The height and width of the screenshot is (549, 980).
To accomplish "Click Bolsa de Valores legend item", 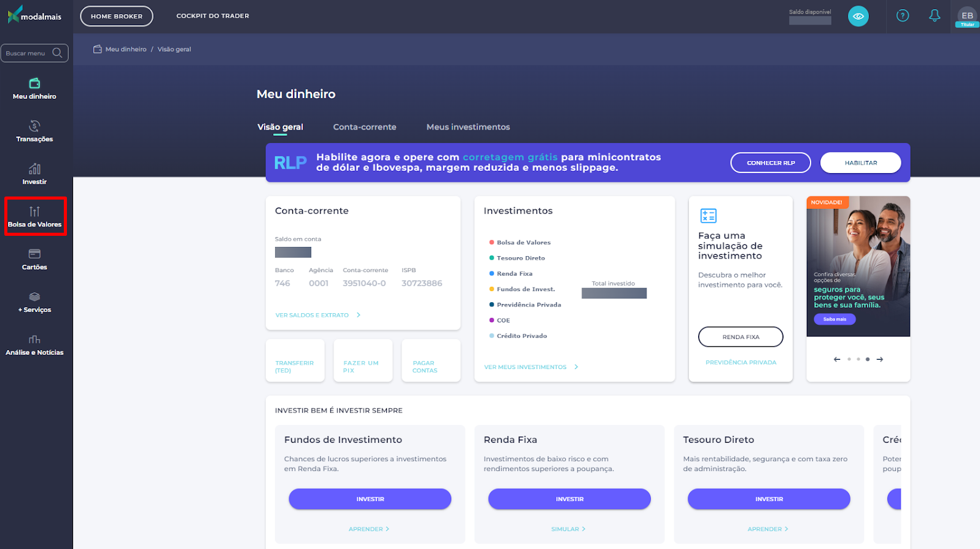I will click(x=520, y=243).
